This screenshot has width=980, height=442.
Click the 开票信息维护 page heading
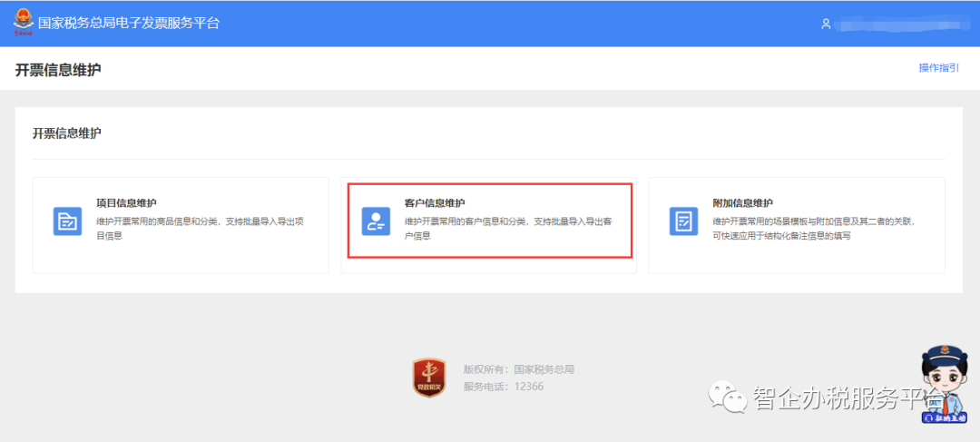[58, 69]
